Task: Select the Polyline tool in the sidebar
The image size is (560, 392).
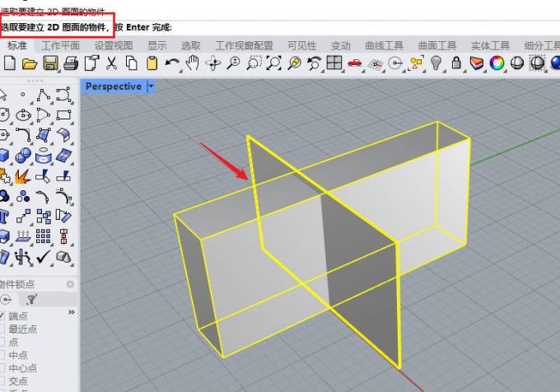Action: tap(44, 95)
